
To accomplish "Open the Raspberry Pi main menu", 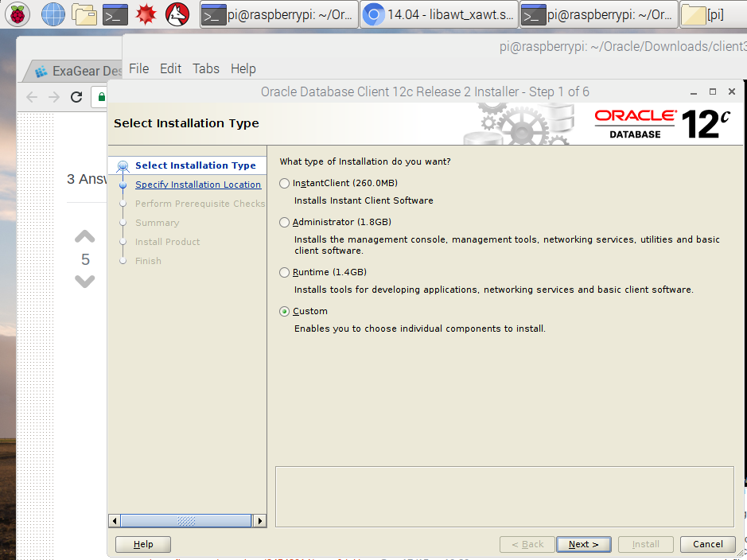I will pos(18,14).
